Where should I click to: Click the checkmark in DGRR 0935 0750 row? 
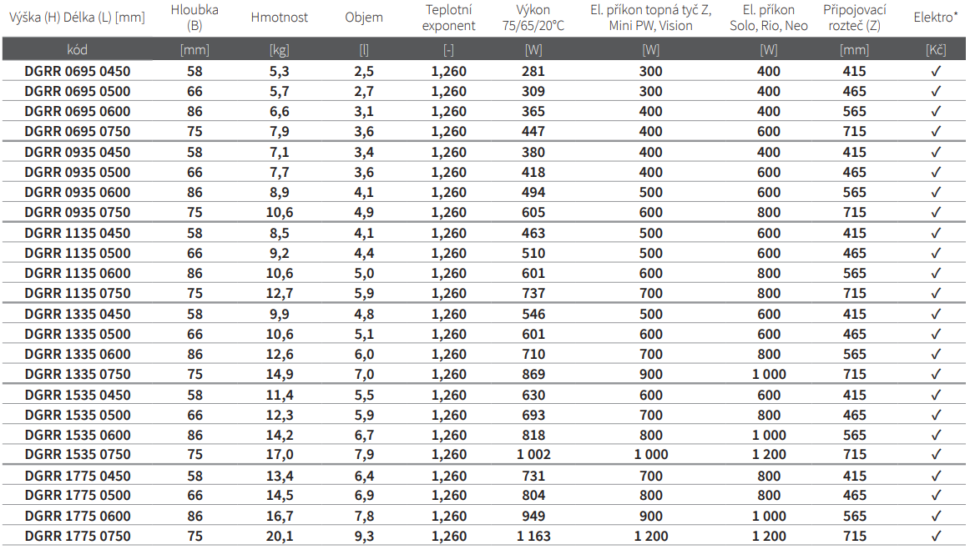coord(935,212)
